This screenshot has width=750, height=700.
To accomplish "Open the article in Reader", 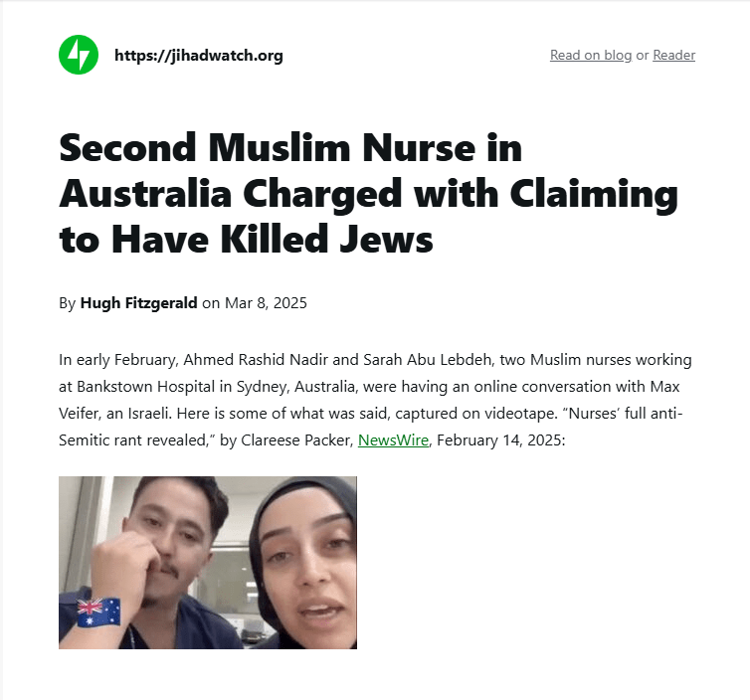I will (x=674, y=55).
